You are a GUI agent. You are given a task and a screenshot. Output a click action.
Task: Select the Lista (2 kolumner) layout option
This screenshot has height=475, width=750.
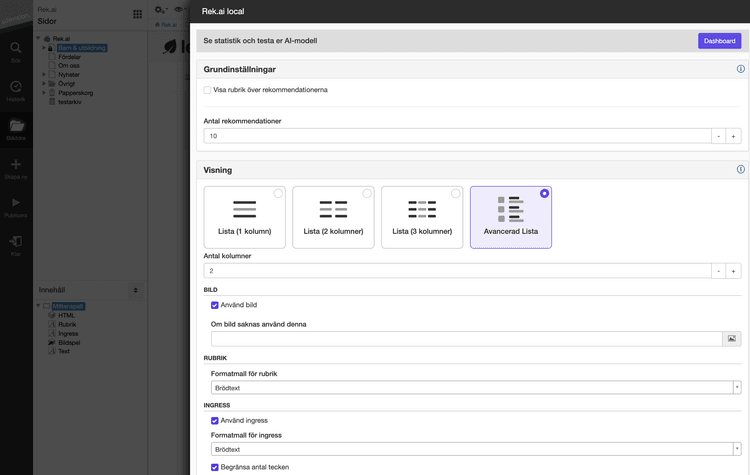click(333, 217)
